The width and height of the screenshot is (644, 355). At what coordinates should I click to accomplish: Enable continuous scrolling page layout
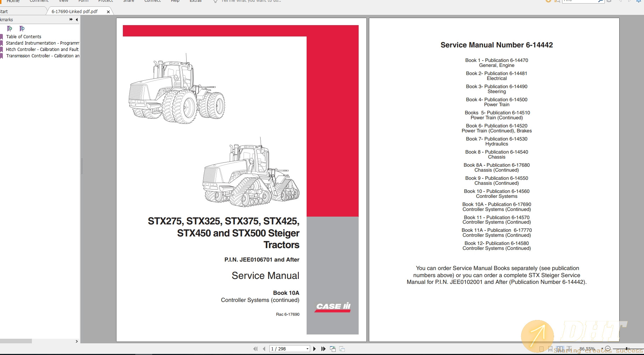click(x=550, y=349)
